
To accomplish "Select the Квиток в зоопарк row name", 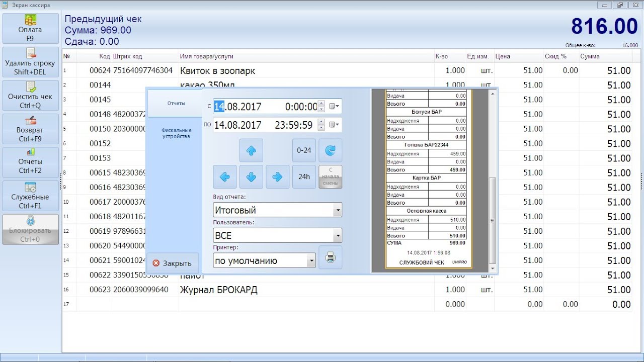I will (217, 71).
